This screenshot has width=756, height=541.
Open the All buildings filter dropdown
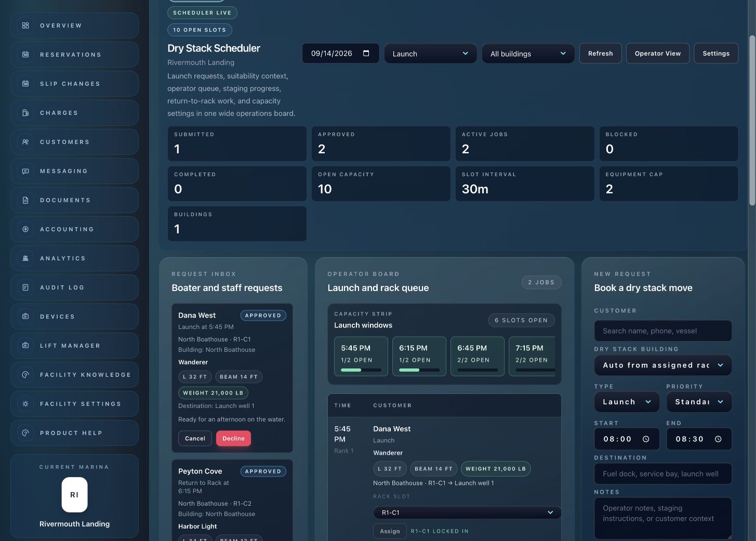coord(528,54)
